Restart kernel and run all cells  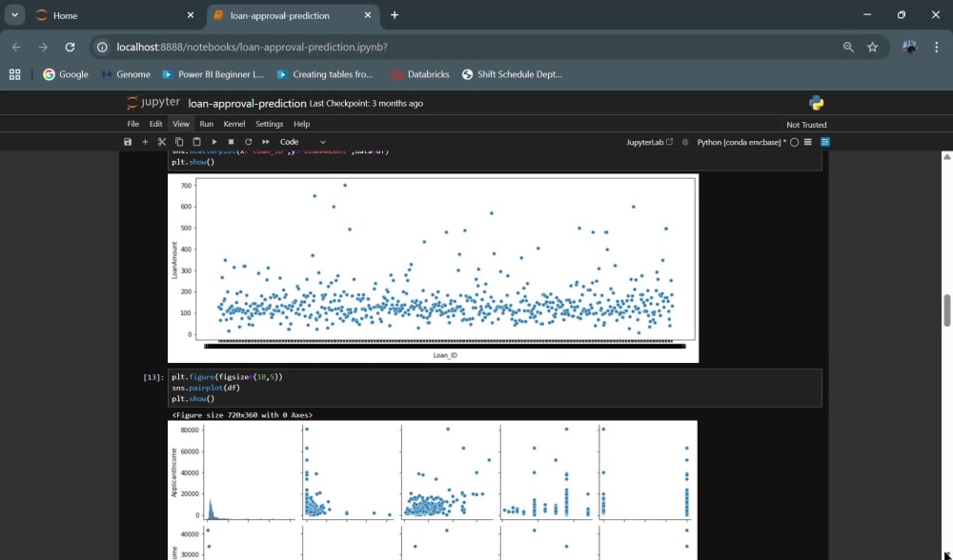tap(266, 142)
